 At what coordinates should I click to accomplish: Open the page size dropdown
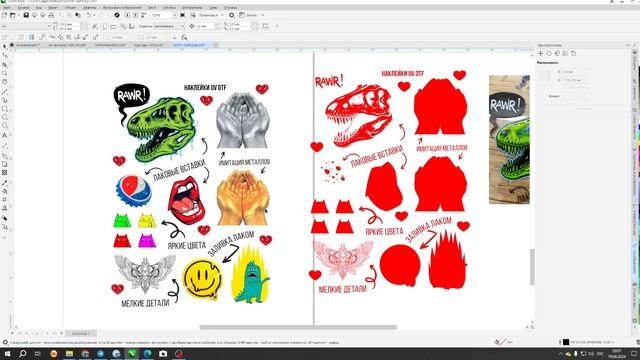(48, 26)
